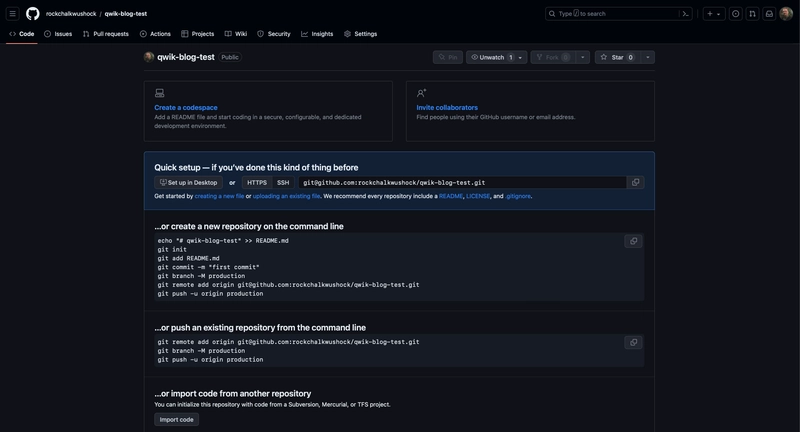Click the Invite collaborators link
This screenshot has height=432, width=800.
[447, 108]
